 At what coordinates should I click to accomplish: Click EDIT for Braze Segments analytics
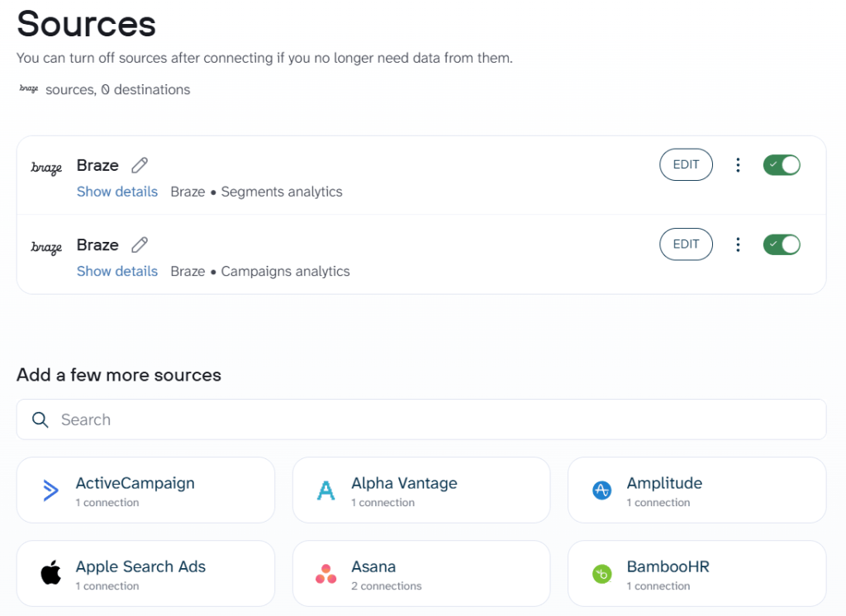(686, 164)
